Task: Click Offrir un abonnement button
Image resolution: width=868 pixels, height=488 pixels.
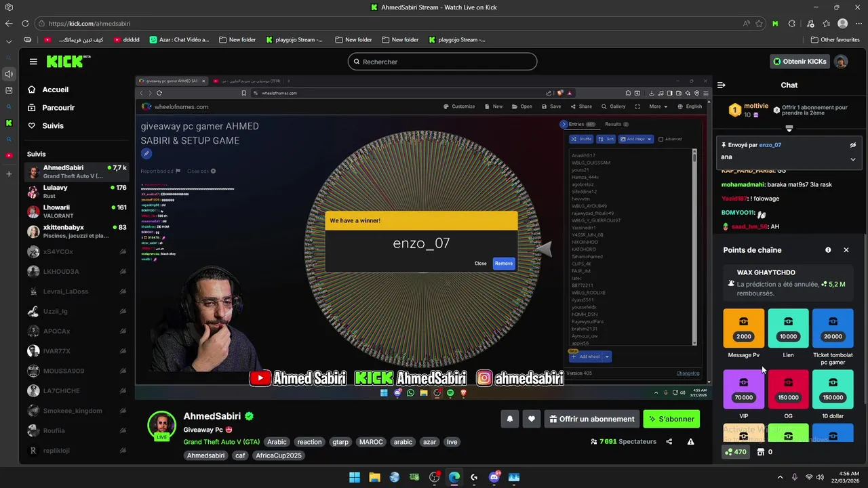Action: (x=592, y=419)
